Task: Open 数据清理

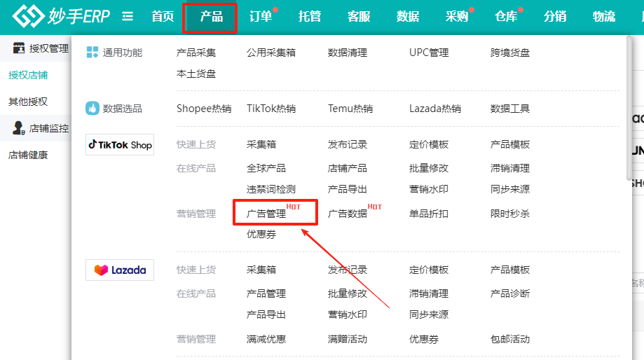Action: [348, 53]
